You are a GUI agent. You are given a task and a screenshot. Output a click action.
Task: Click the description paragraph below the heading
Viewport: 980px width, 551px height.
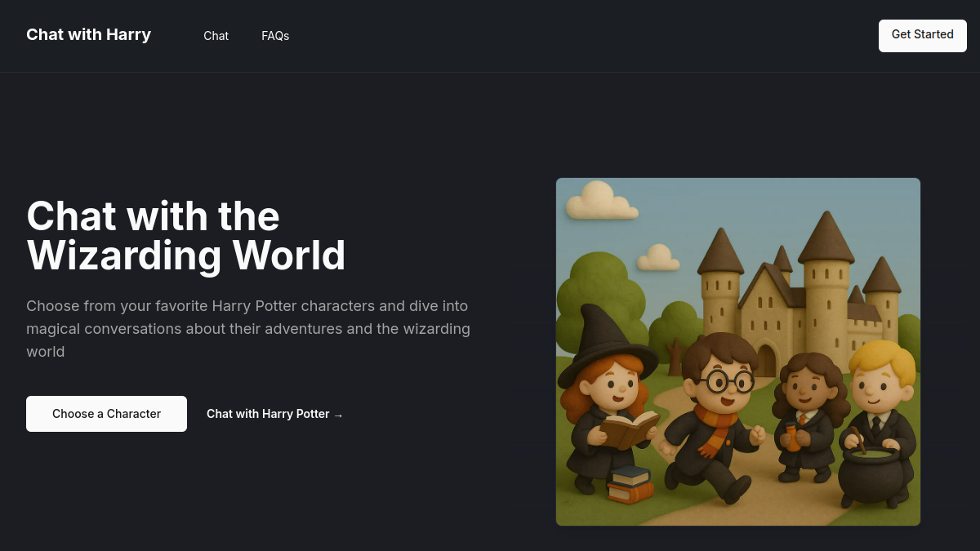click(x=248, y=329)
